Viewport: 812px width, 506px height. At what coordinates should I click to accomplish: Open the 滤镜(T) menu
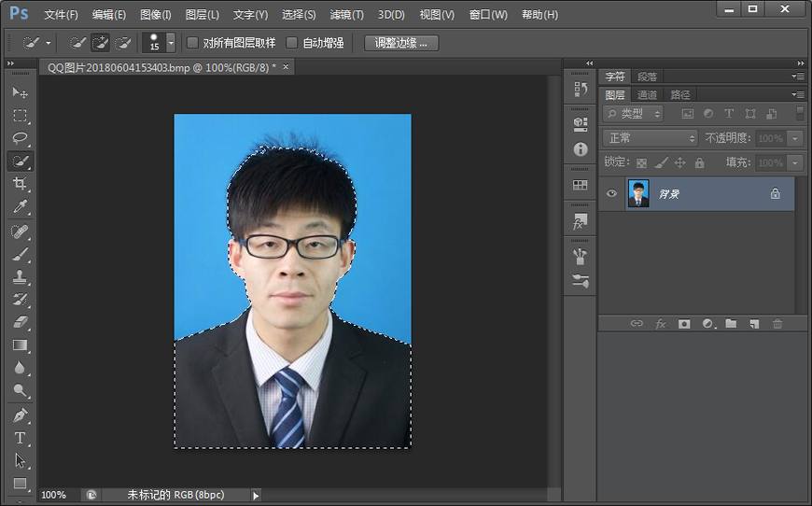pos(347,15)
